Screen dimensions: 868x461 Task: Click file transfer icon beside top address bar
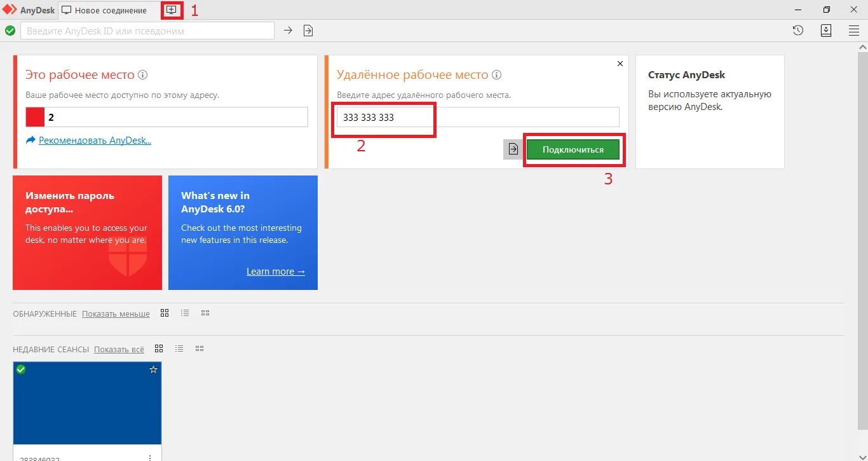308,31
